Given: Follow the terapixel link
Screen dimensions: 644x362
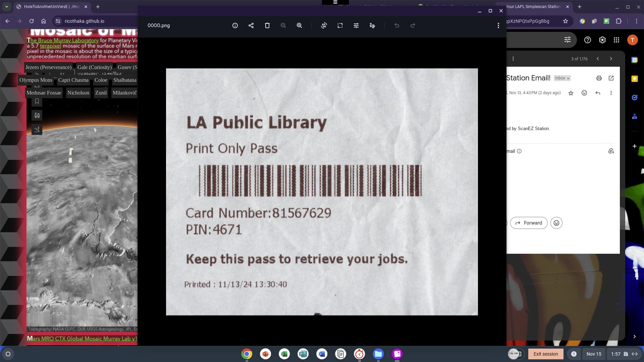Looking at the screenshot, I should (51, 46).
